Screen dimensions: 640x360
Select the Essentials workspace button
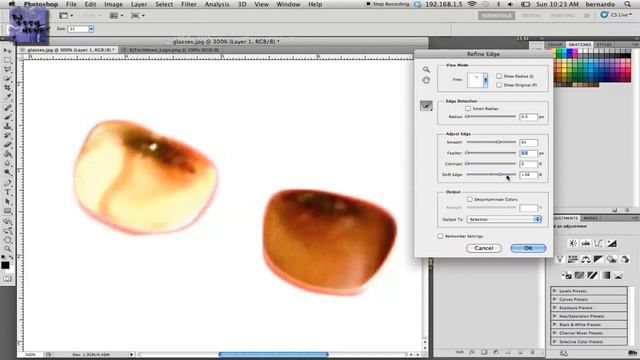tap(496, 15)
